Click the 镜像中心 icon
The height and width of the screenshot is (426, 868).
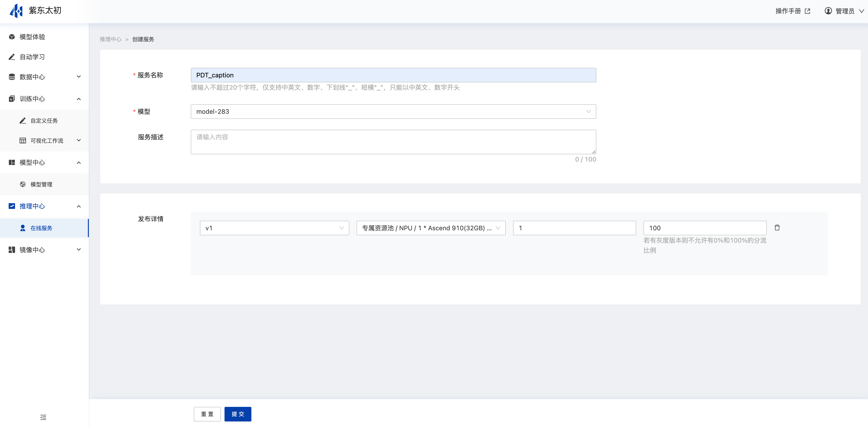12,250
